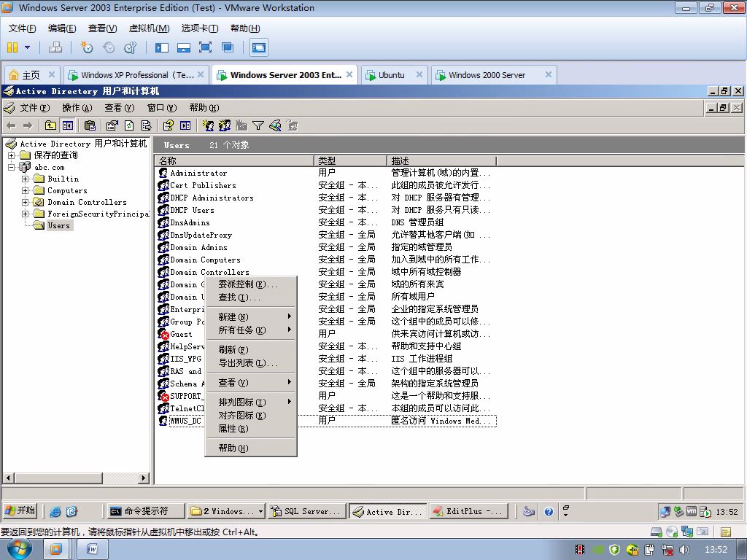The image size is (747, 560).
Task: Click the VMware console view icon
Action: click(259, 47)
